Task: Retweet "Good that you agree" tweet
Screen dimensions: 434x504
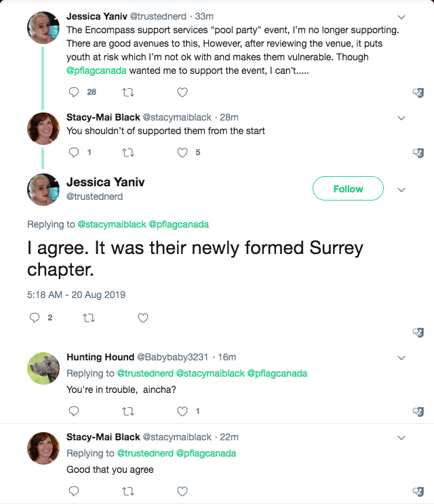Action: [128, 491]
